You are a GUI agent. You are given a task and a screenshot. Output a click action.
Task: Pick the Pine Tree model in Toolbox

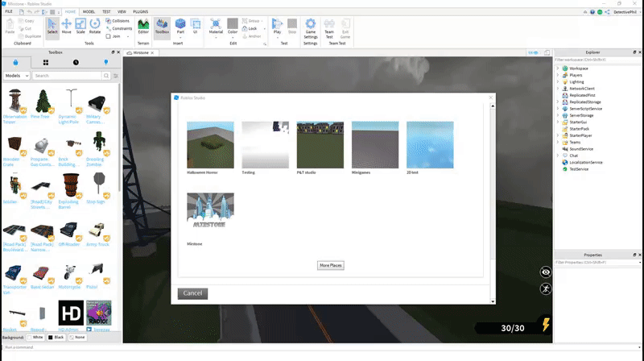pos(43,102)
